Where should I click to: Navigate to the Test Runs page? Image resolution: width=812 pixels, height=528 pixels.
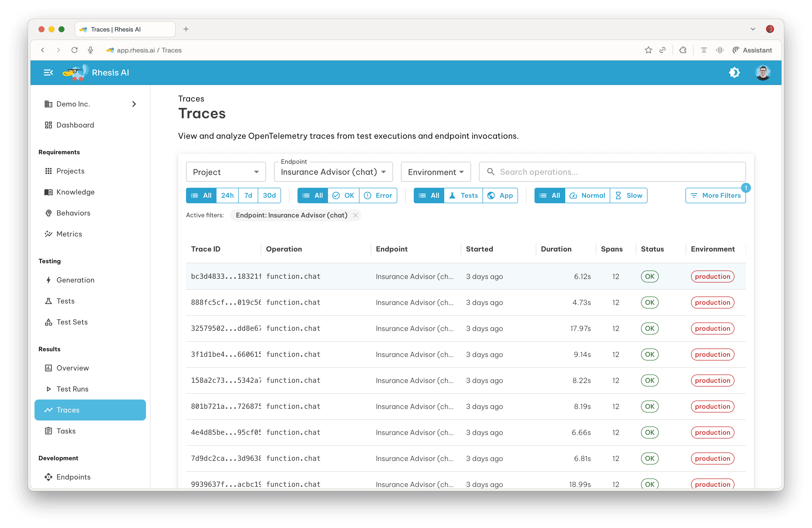click(x=72, y=389)
